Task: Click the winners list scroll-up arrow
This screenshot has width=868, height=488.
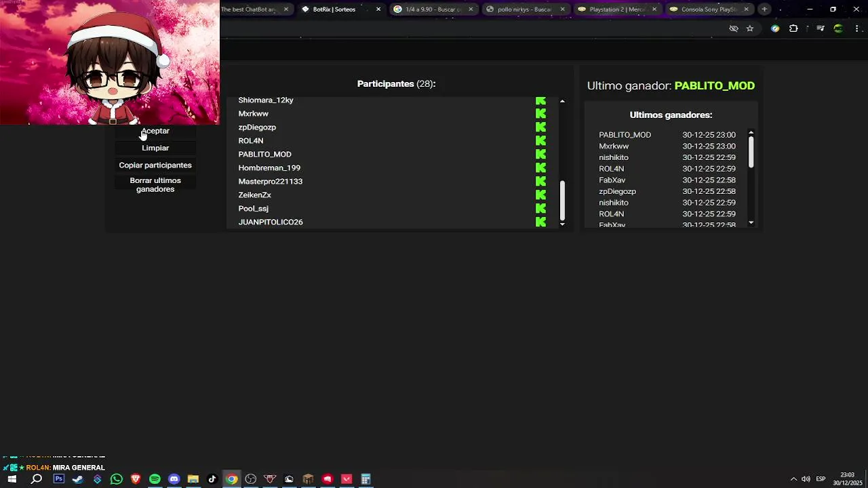Action: (751, 133)
